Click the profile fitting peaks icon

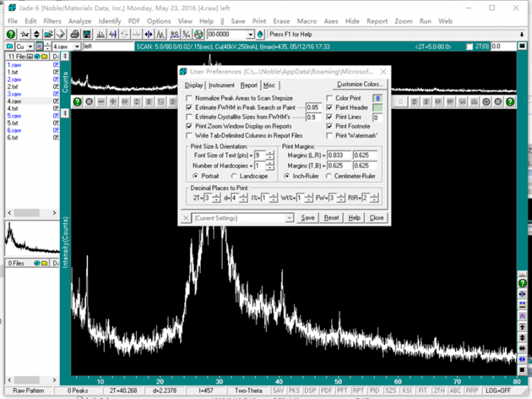tap(160, 34)
